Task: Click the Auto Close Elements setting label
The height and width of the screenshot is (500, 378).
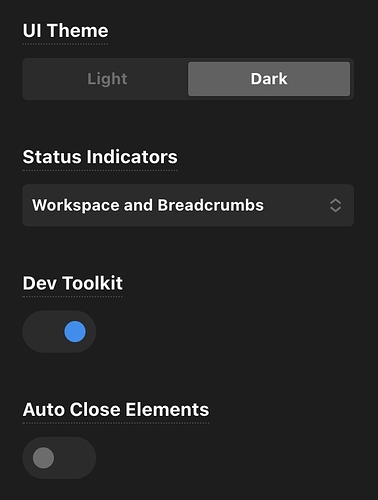Action: pyautogui.click(x=116, y=410)
